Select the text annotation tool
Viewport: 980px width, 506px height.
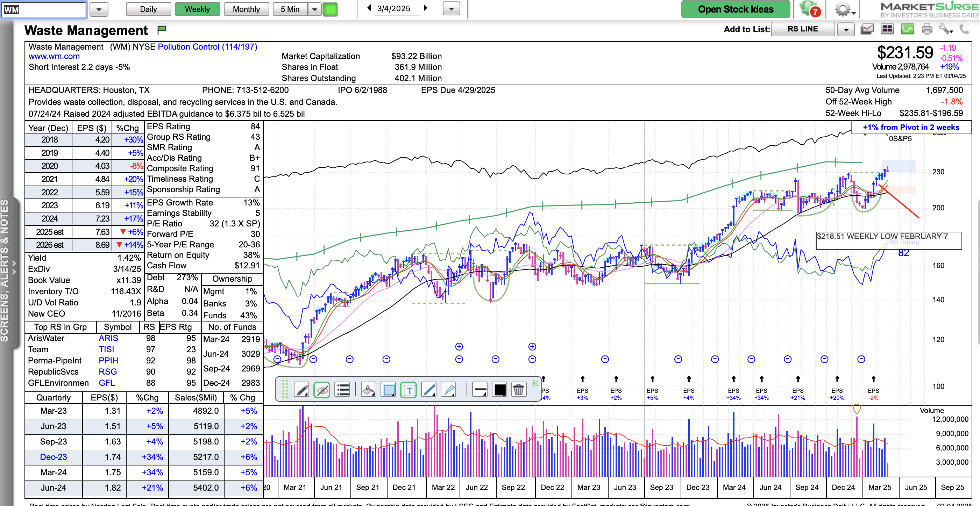click(x=409, y=390)
